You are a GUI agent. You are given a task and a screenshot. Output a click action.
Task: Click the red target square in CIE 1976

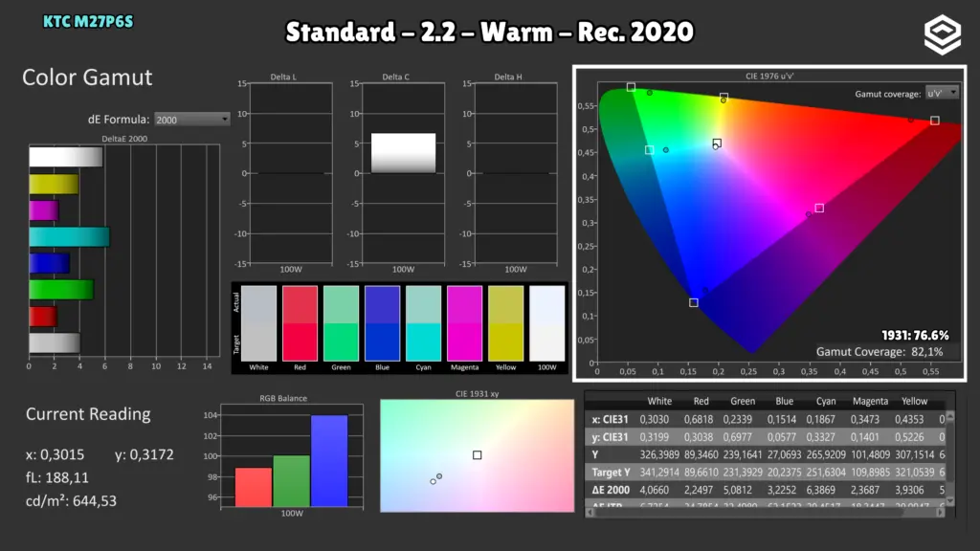pyautogui.click(x=934, y=121)
